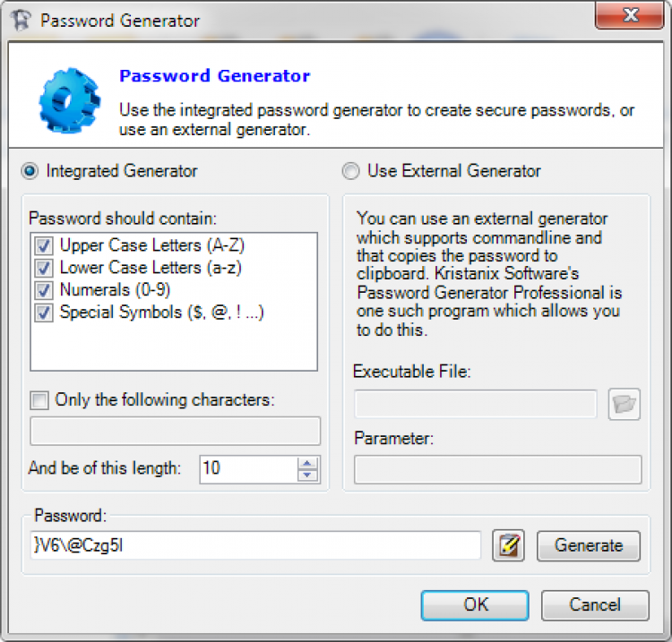The height and width of the screenshot is (642, 672).
Task: Decrease password length with down arrow
Action: pos(308,475)
